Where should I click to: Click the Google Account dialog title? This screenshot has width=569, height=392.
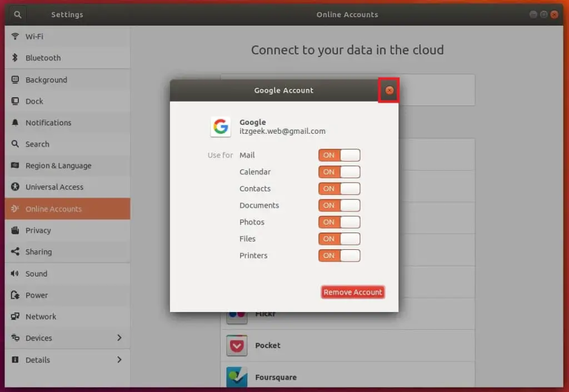pos(283,91)
